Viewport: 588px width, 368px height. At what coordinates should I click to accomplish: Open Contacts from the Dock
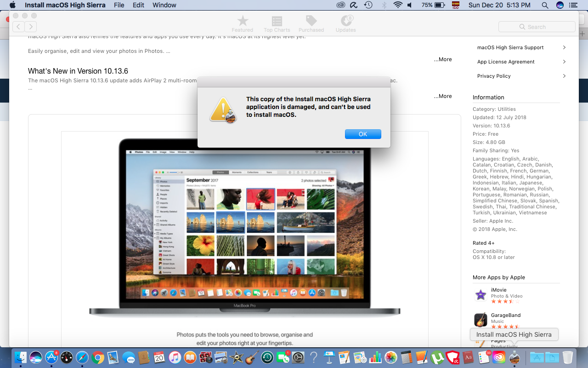pyautogui.click(x=144, y=357)
